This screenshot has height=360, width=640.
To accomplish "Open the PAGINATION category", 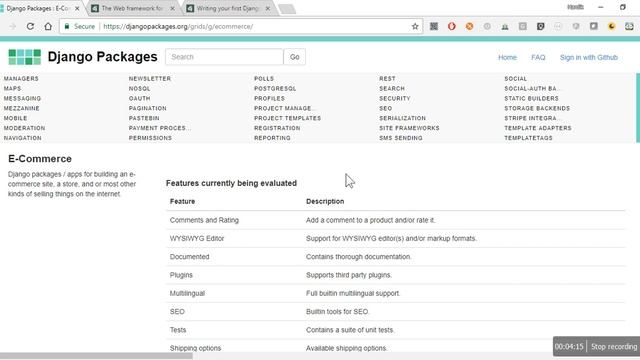I will [x=148, y=109].
